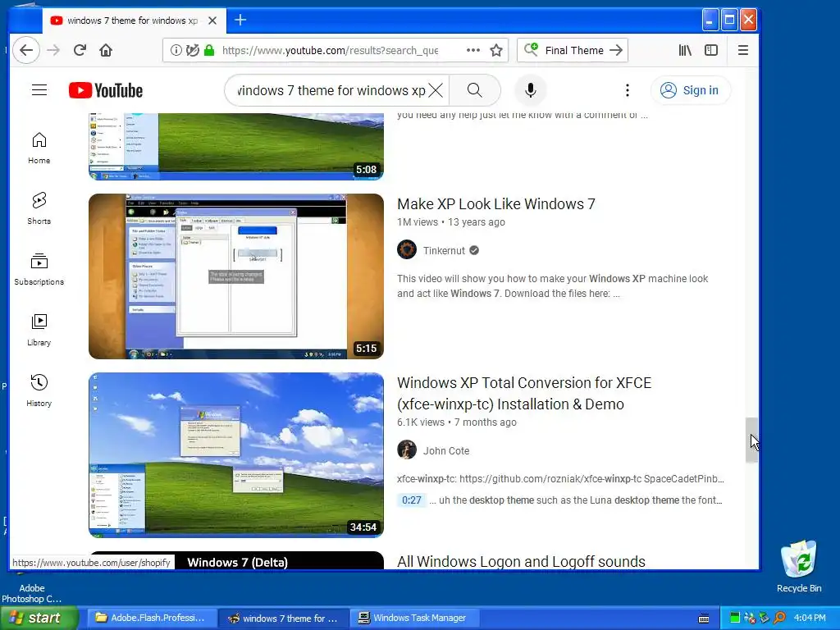Toggle the browser sidebar view icon

pos(711,50)
